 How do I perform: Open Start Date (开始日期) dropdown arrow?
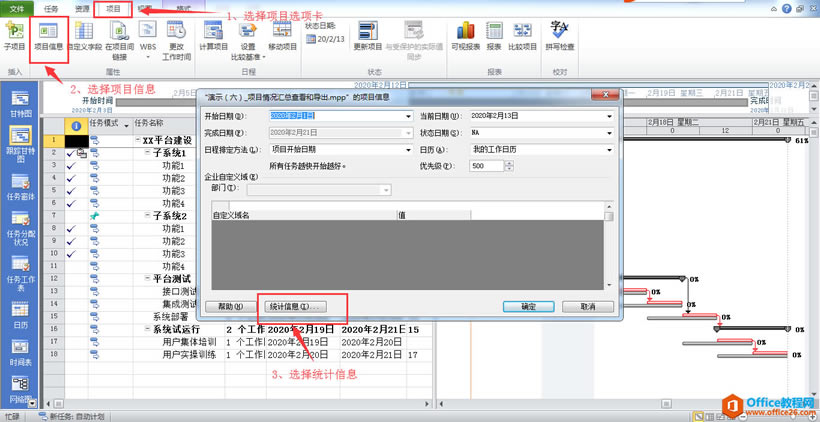(x=408, y=116)
